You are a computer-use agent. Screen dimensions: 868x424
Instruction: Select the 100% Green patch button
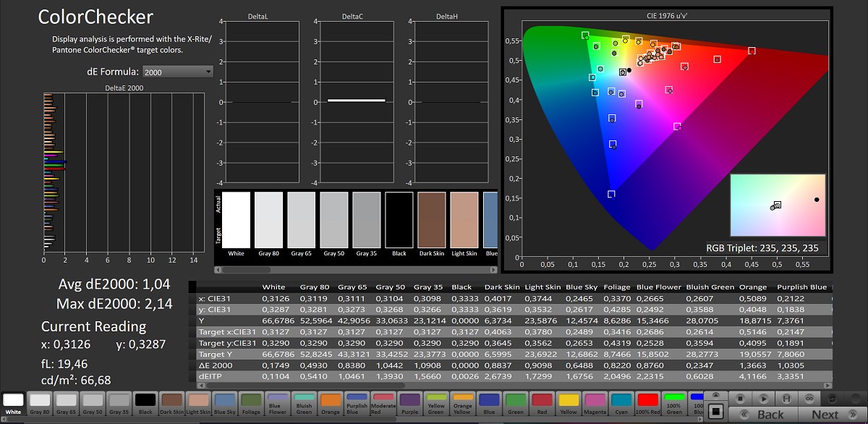[x=673, y=404]
